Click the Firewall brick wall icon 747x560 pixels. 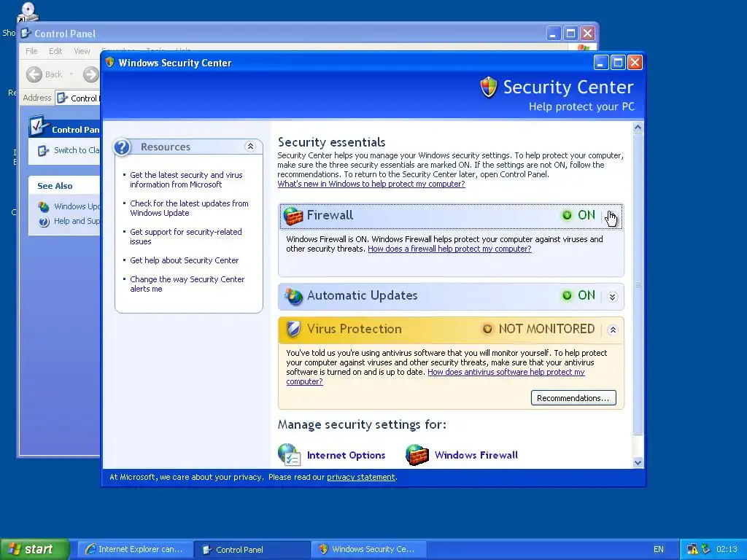[293, 216]
